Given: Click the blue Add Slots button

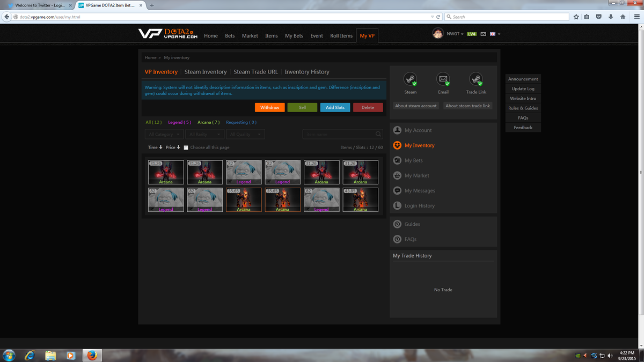Looking at the screenshot, I should (x=335, y=107).
